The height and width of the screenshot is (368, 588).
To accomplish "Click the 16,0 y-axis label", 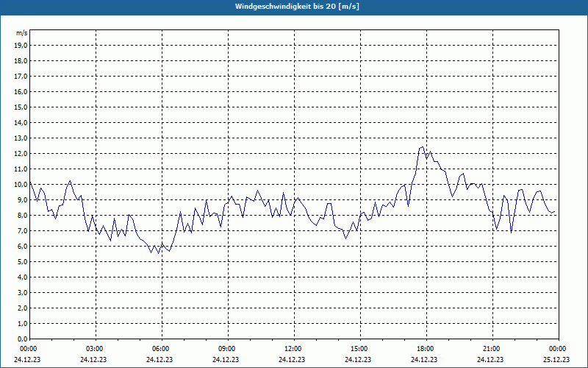I will (21, 91).
